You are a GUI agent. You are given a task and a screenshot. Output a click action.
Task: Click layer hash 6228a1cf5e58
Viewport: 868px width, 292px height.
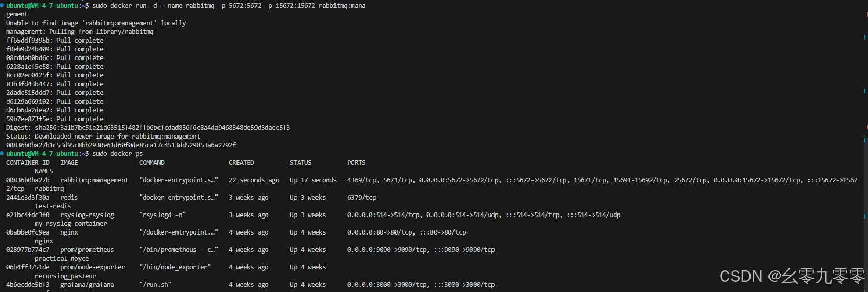pos(28,67)
